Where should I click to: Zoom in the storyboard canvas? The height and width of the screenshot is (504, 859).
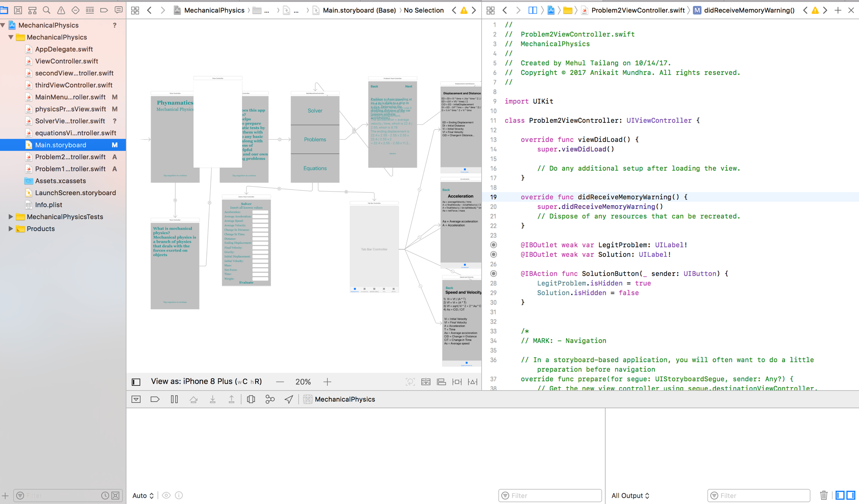click(x=327, y=382)
